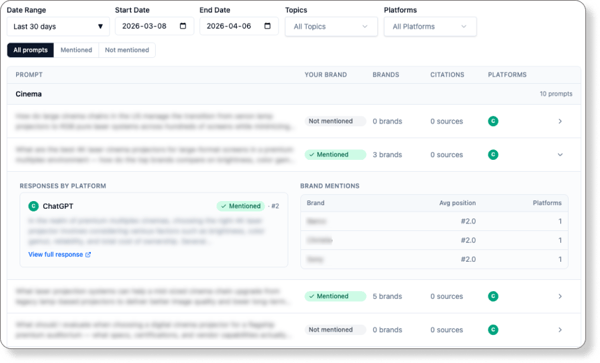The image size is (600, 363).
Task: Open the View full response link
Action: [55, 254]
